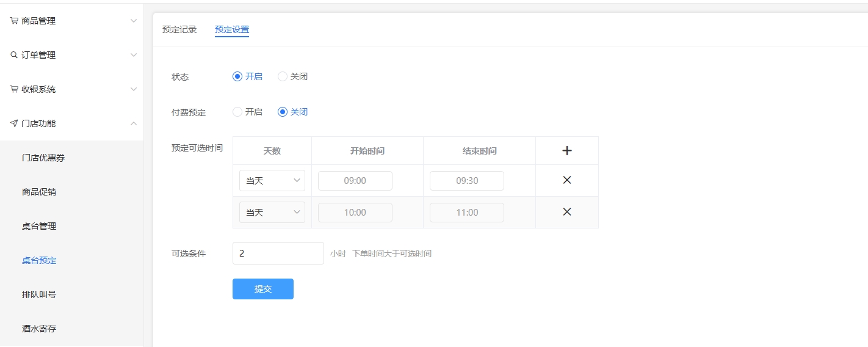Viewport: 868px width, 347px height.
Task: Expand the 商品管理 menu chevron
Action: tap(134, 21)
